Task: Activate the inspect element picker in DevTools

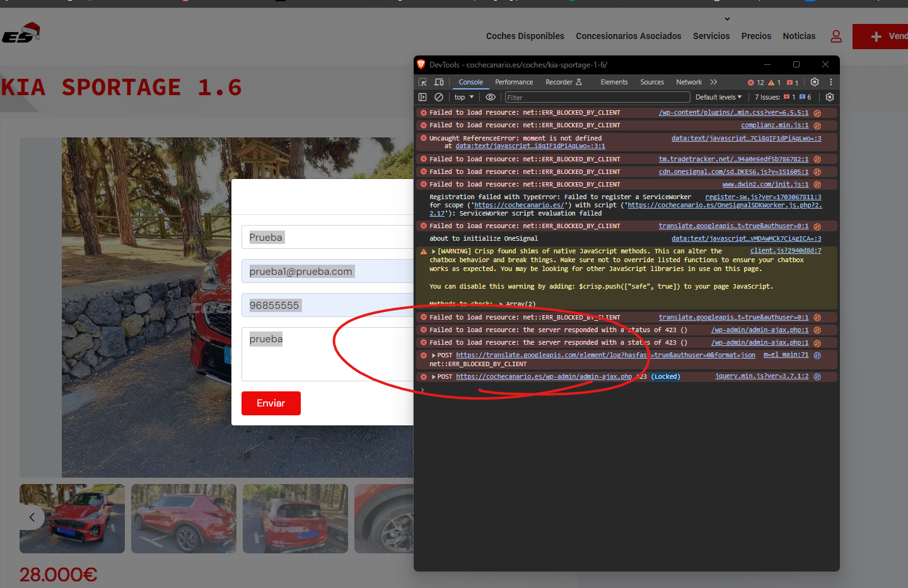Action: tap(422, 82)
